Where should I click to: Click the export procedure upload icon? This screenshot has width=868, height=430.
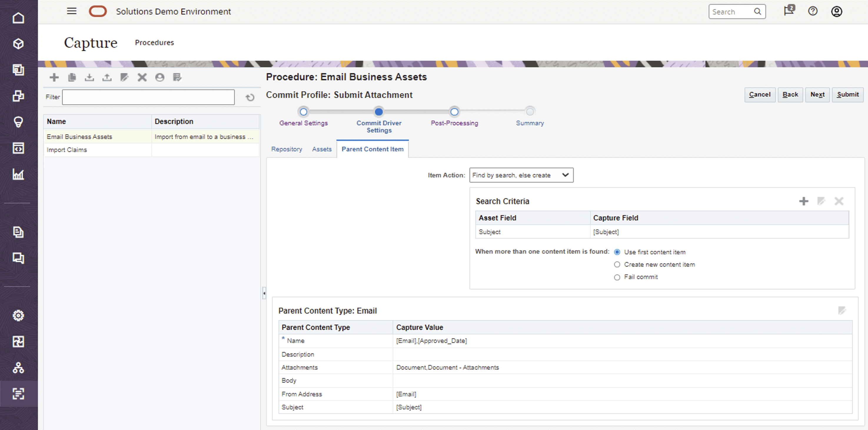[x=107, y=77]
